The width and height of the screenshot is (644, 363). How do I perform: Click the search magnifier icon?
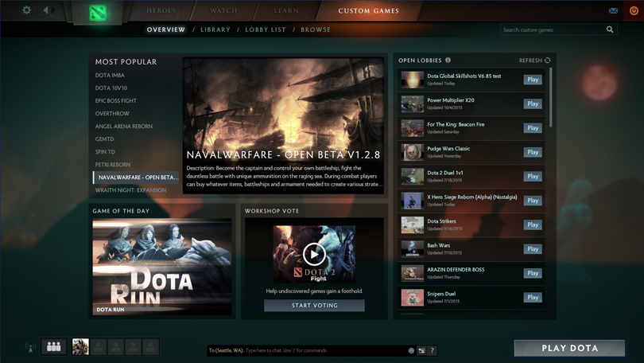tap(610, 29)
